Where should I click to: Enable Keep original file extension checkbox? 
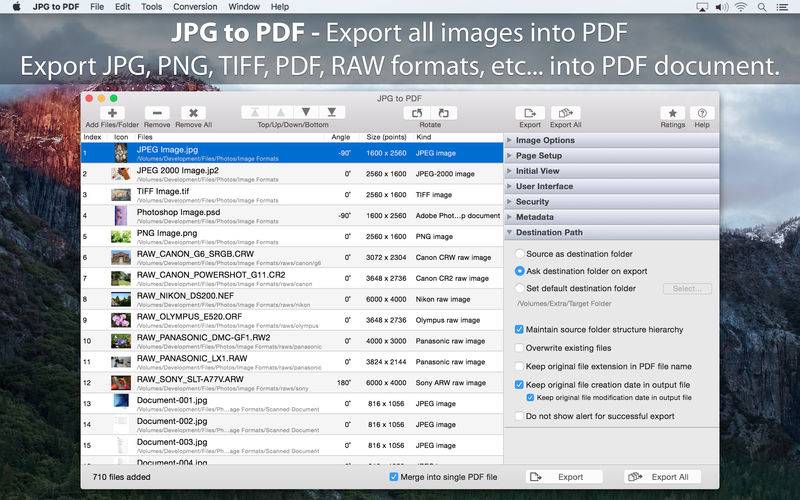[x=519, y=366]
